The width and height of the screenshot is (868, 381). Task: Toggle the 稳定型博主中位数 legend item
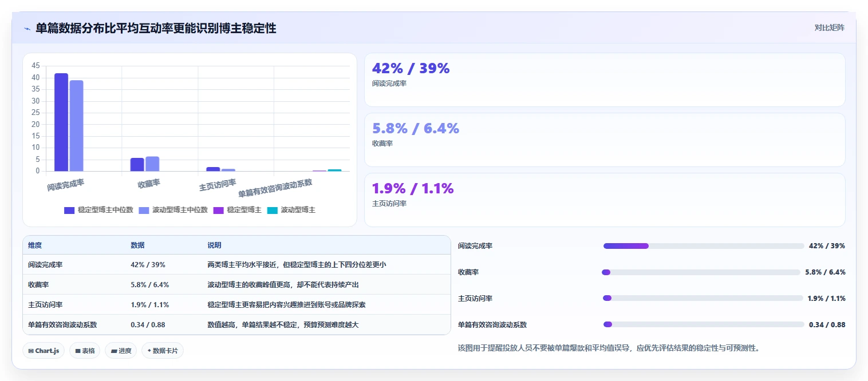point(98,210)
